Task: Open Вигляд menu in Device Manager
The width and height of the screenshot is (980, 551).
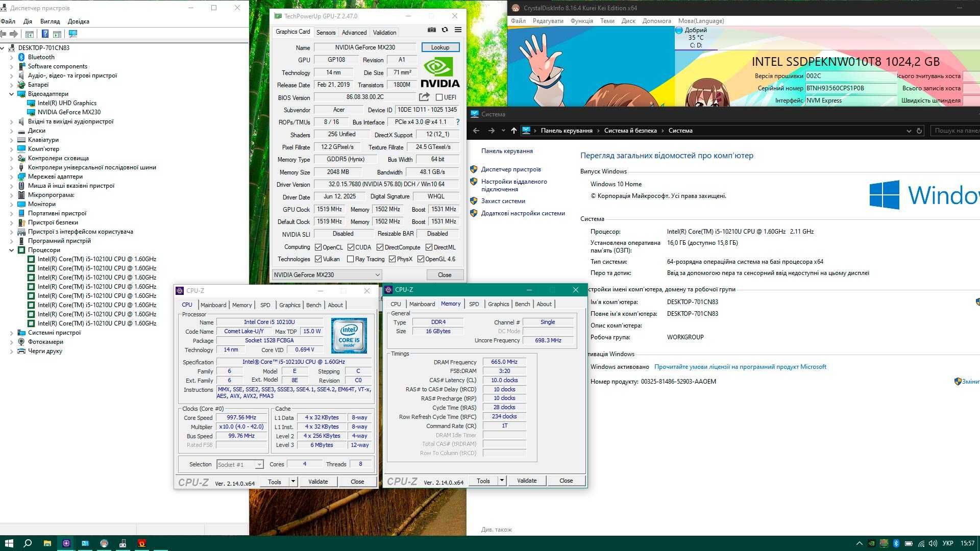Action: pyautogui.click(x=50, y=21)
